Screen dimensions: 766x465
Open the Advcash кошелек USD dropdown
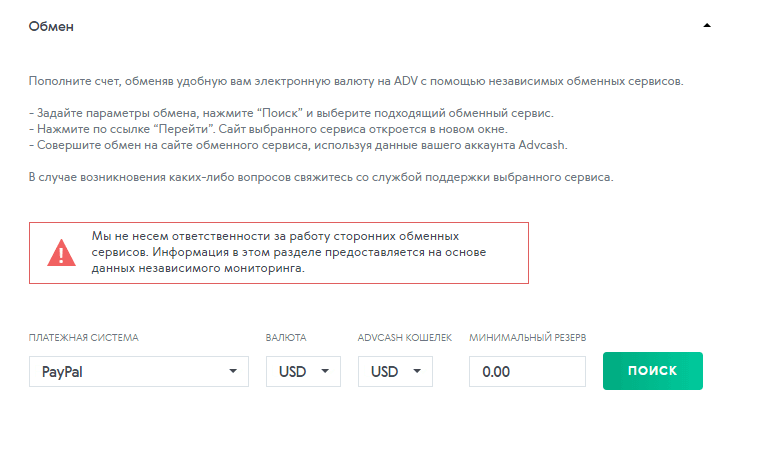pyautogui.click(x=395, y=371)
